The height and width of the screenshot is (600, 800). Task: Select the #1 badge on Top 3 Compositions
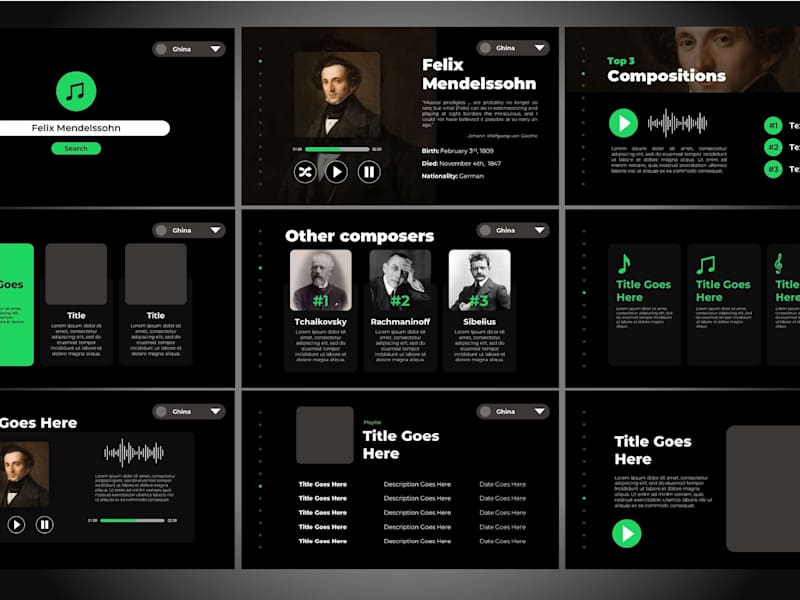[x=773, y=126]
